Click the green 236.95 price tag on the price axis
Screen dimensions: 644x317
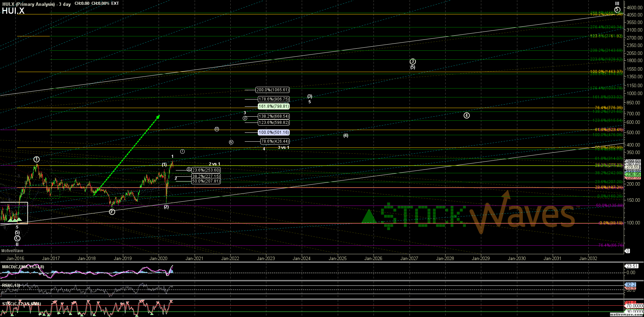(x=633, y=174)
